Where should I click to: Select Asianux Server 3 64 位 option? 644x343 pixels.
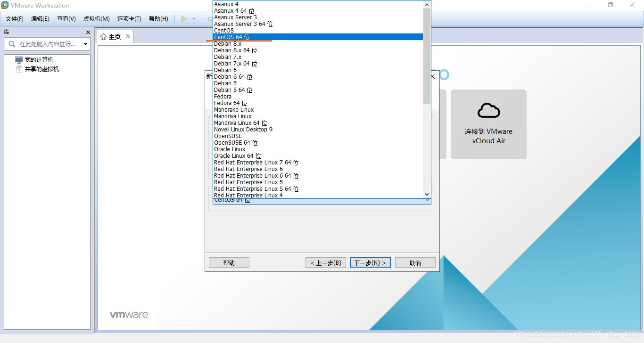318,24
